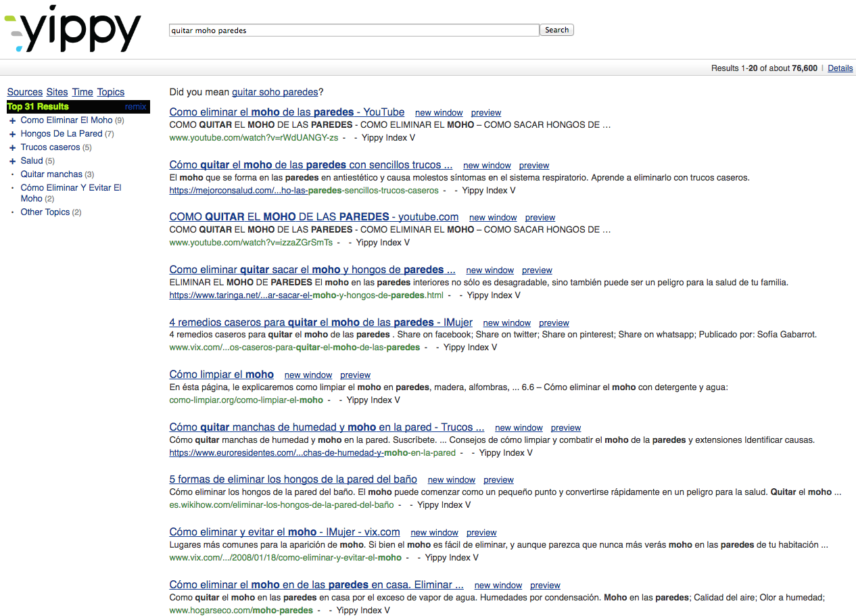Expand the Trucos caseros cluster

coord(13,147)
